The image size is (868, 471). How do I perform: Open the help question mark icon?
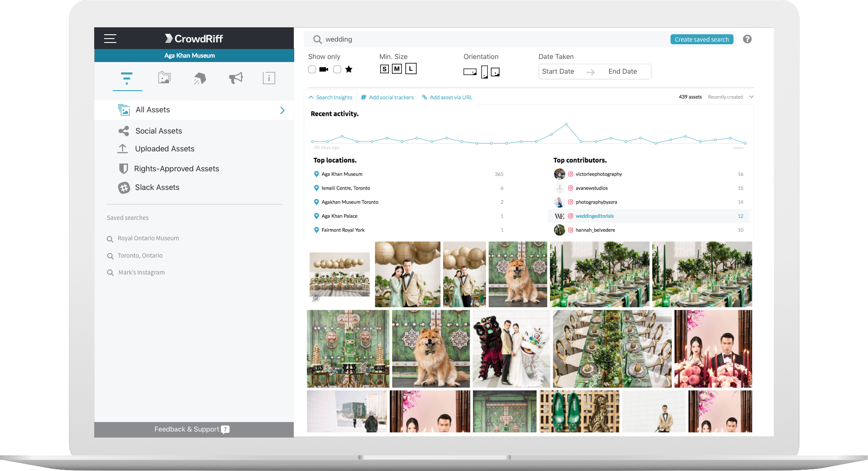[747, 39]
